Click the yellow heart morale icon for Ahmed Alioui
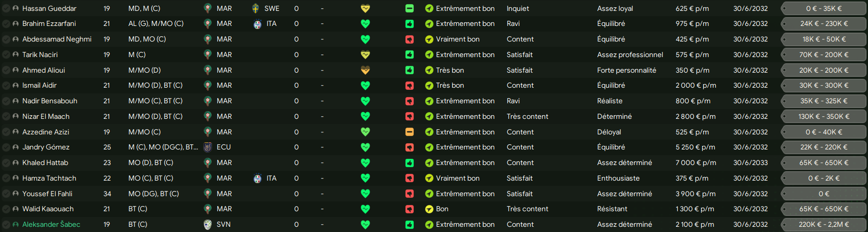 (x=365, y=70)
